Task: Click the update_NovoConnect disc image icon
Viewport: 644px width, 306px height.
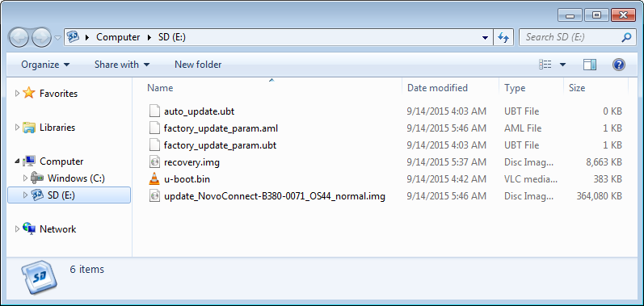Action: [154, 196]
